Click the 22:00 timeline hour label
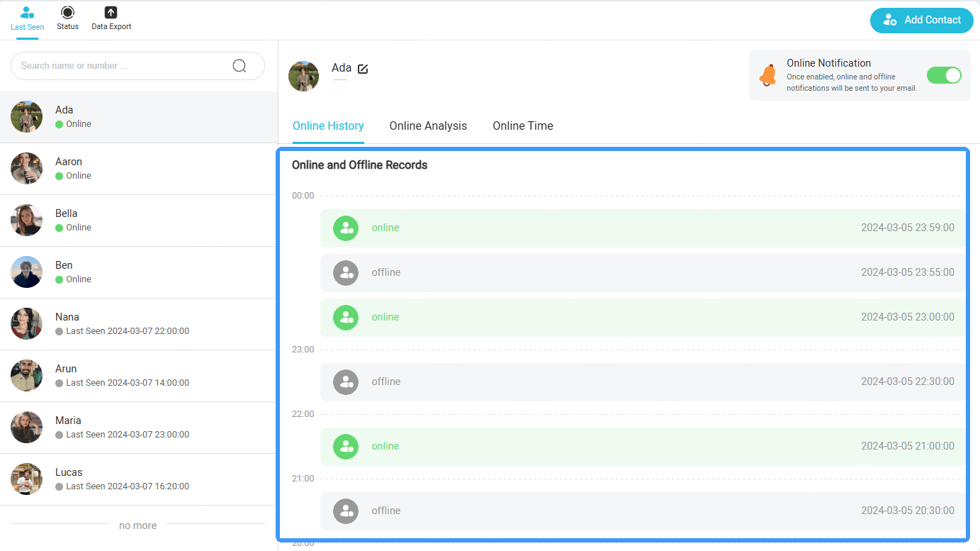Image resolution: width=980 pixels, height=551 pixels. click(303, 414)
